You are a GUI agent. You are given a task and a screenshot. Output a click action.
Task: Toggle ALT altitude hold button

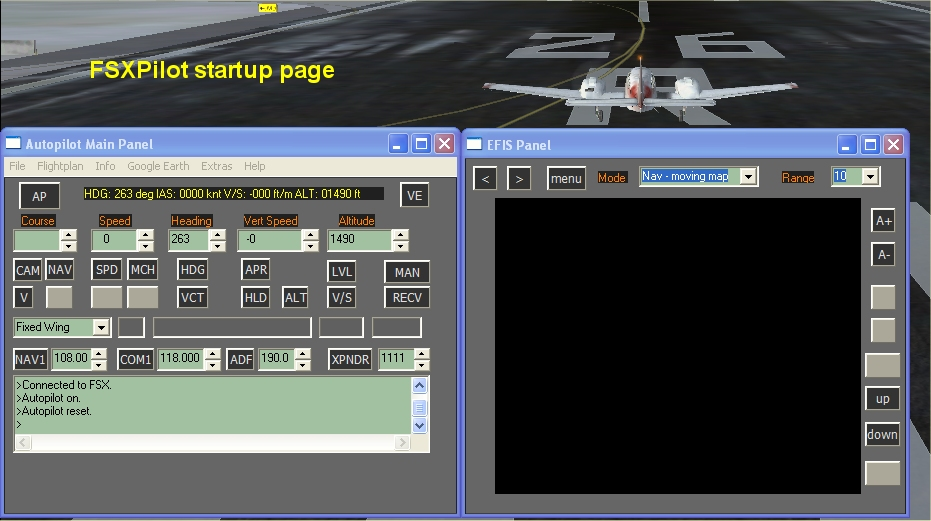point(296,297)
